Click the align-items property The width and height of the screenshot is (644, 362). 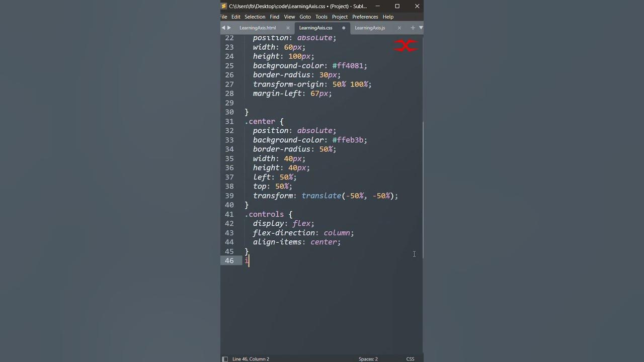[x=277, y=242]
